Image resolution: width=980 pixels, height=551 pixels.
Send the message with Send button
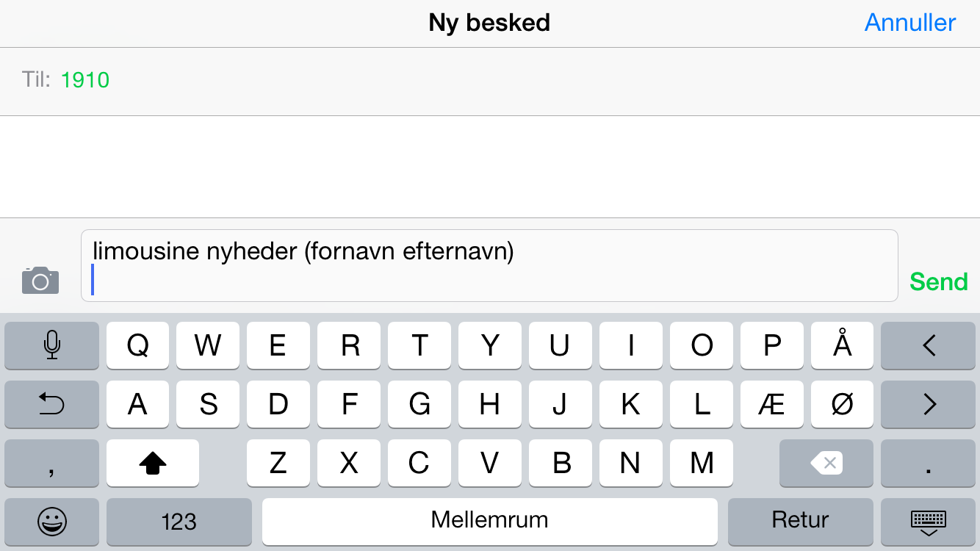939,281
